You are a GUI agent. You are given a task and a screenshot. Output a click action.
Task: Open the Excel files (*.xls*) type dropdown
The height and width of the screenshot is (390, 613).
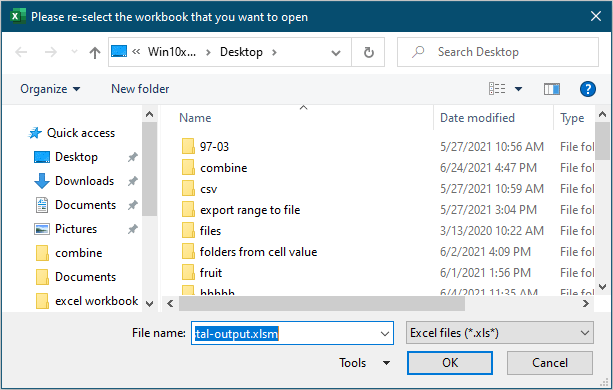pyautogui.click(x=500, y=333)
